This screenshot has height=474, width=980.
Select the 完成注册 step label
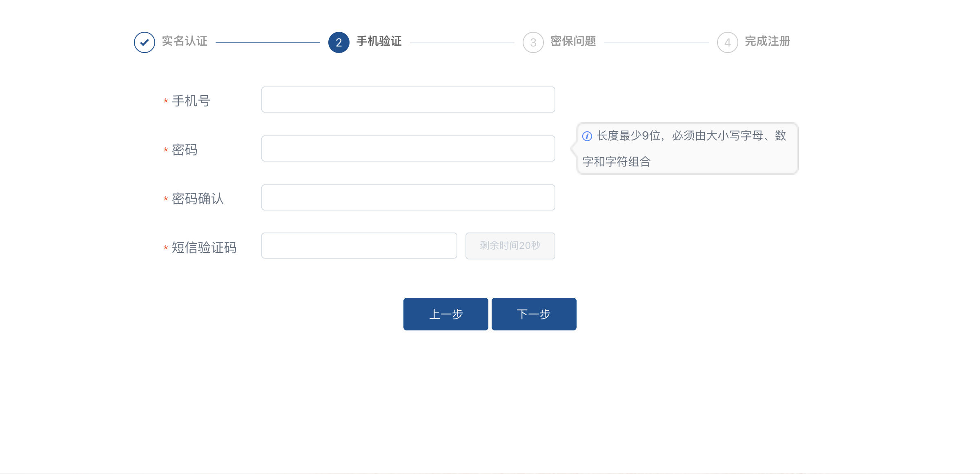pos(767,41)
